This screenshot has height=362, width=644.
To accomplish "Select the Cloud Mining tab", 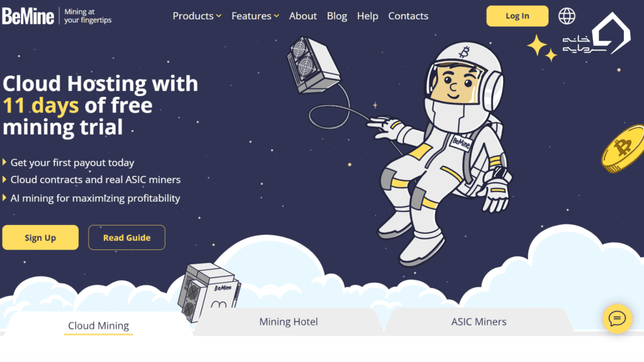I will click(x=99, y=326).
